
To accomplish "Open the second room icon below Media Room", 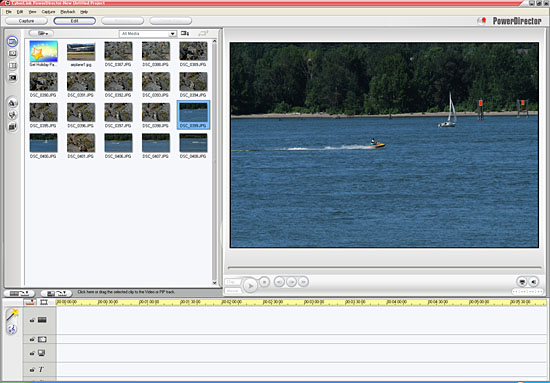I will pyautogui.click(x=13, y=54).
